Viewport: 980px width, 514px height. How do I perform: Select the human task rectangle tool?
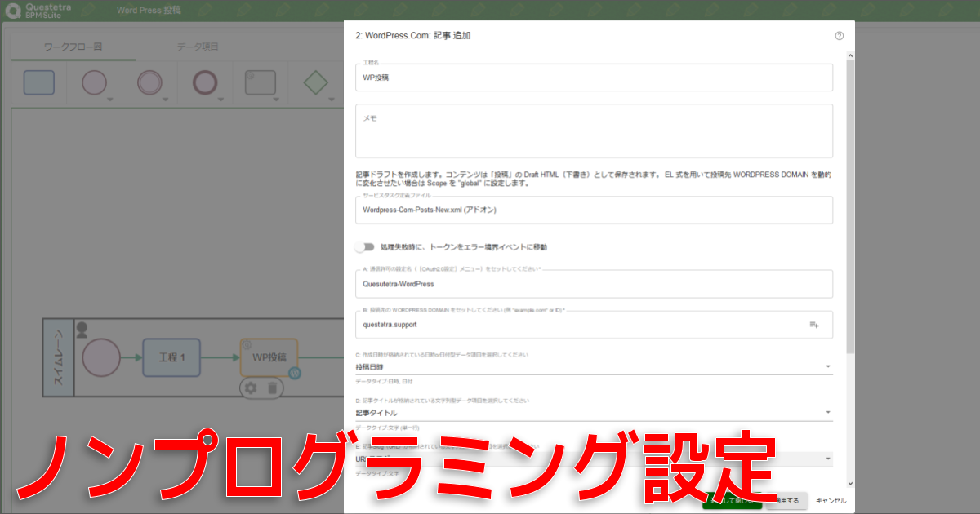click(39, 82)
